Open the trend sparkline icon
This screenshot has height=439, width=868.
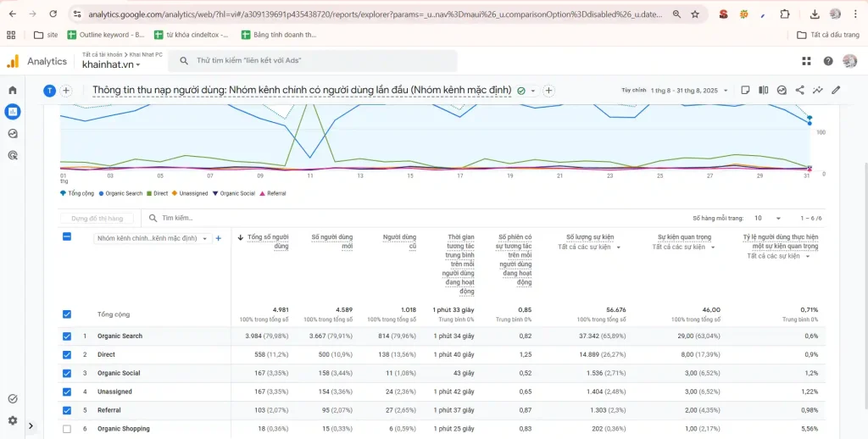click(818, 90)
